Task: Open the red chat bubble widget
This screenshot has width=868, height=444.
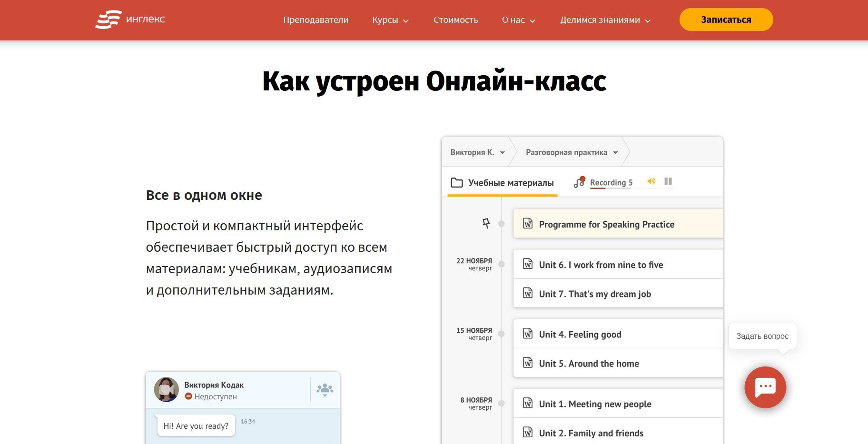Action: click(765, 387)
